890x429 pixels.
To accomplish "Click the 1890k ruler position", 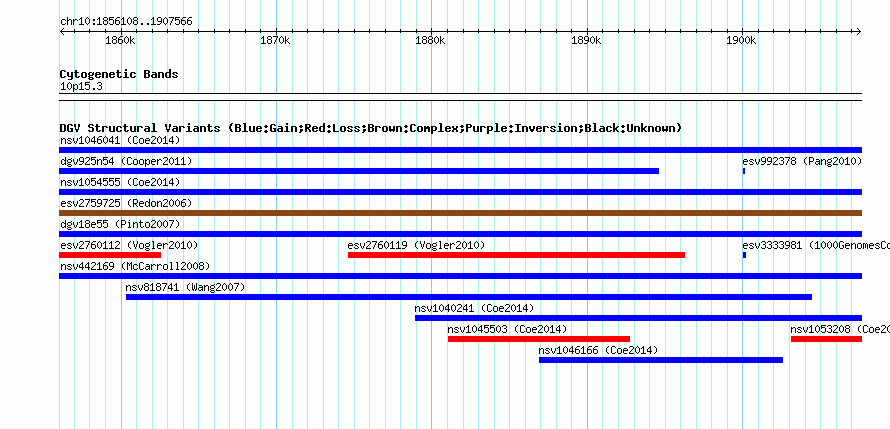I will (x=586, y=41).
